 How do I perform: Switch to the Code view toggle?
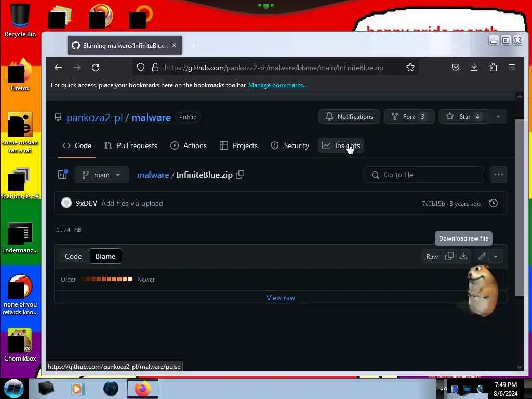(73, 256)
